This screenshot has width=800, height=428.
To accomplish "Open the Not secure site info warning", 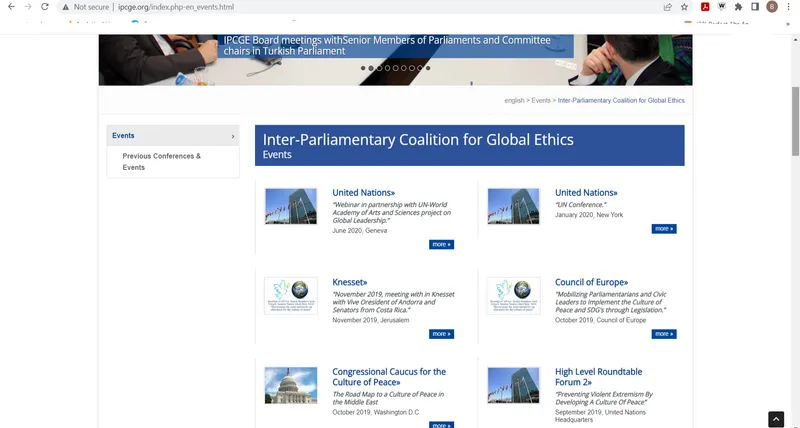I will point(86,7).
